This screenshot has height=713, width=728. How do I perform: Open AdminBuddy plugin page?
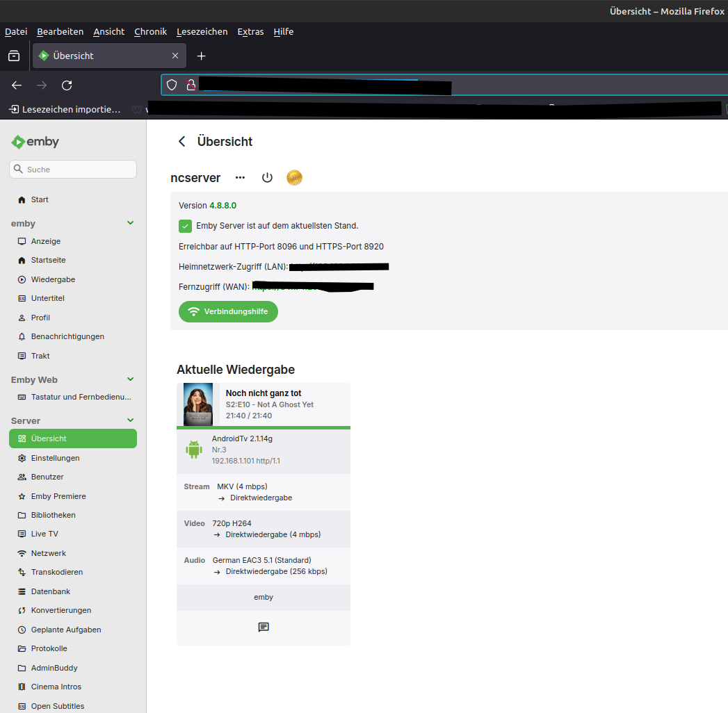click(x=73, y=668)
